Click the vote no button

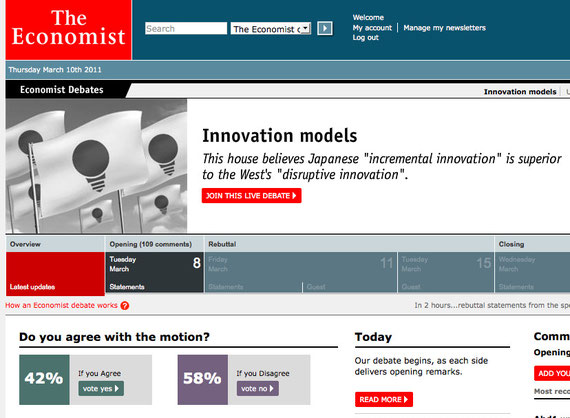click(258, 389)
